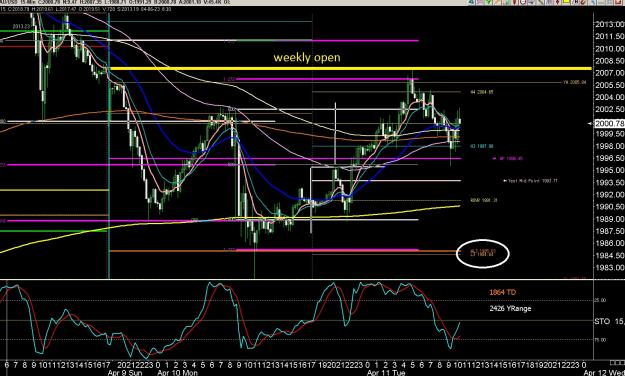This screenshot has width=625, height=376.
Task: Click the 2010.00 price axis label
Action: pos(609,49)
